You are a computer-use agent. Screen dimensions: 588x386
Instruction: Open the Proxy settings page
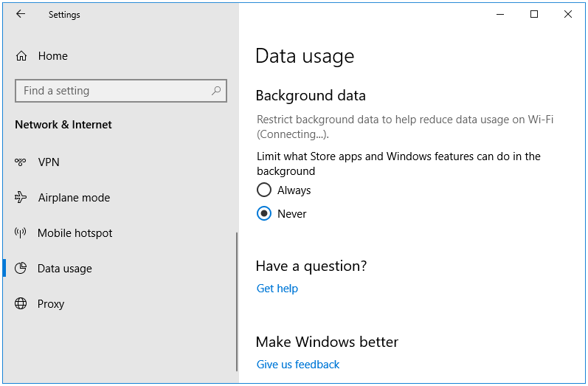(51, 304)
